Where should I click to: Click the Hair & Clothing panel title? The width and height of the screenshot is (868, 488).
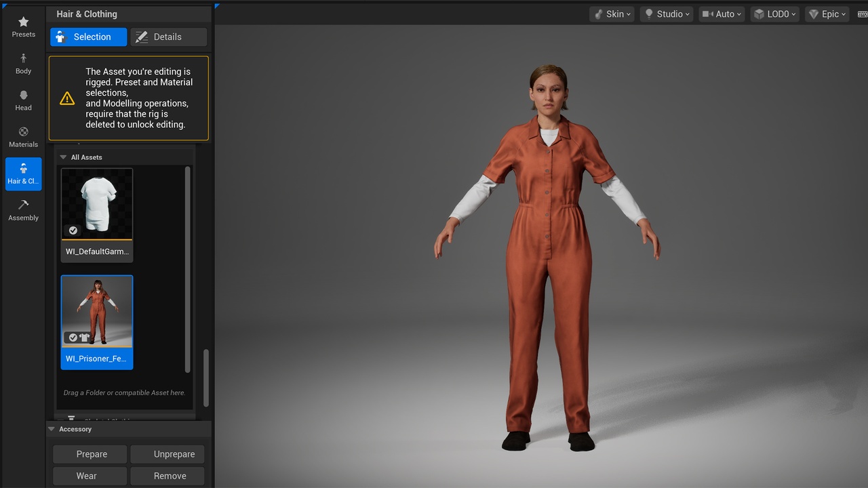pos(87,14)
